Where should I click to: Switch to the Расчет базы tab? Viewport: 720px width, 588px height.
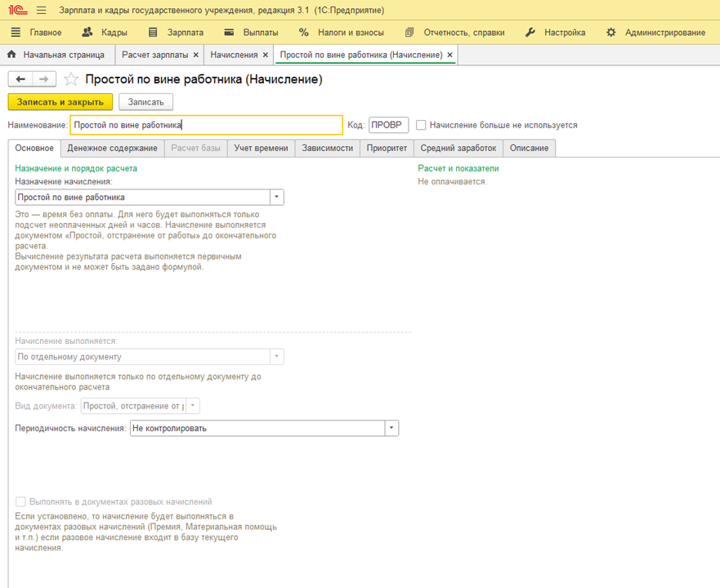[x=195, y=149]
